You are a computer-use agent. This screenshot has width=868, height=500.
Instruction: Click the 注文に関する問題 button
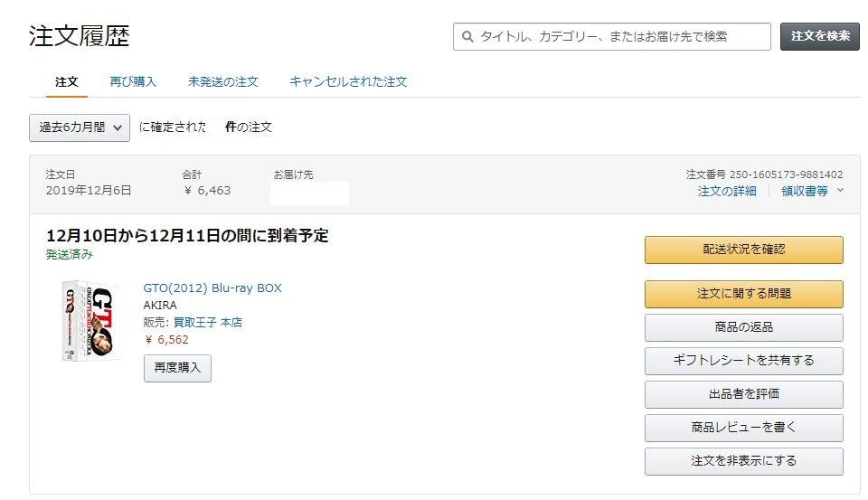click(743, 294)
